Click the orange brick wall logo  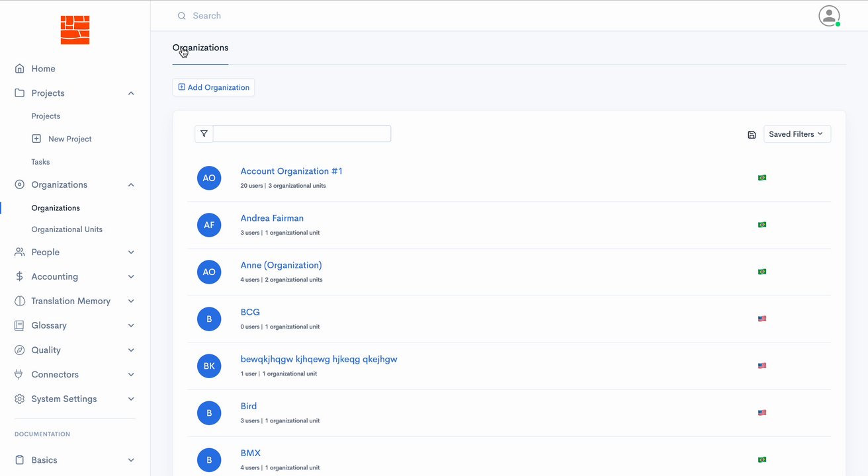[75, 30]
